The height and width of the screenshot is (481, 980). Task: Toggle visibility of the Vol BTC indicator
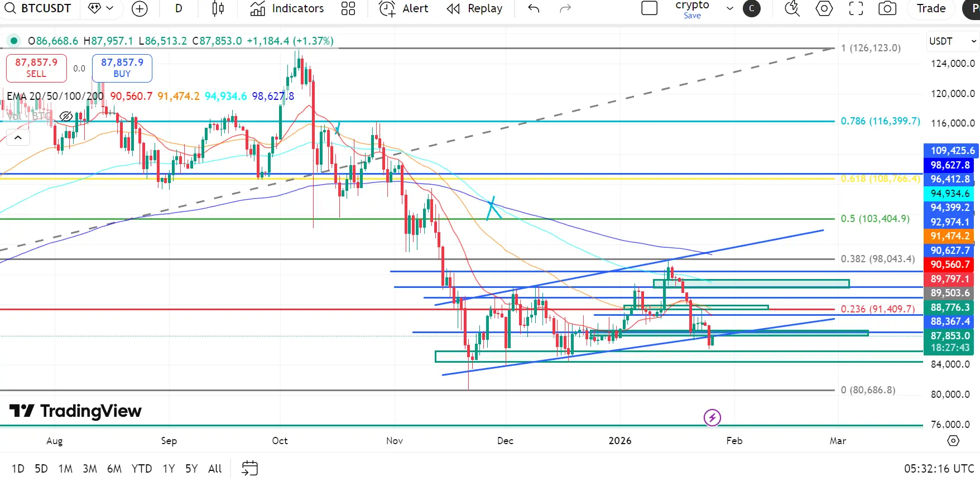pos(66,116)
